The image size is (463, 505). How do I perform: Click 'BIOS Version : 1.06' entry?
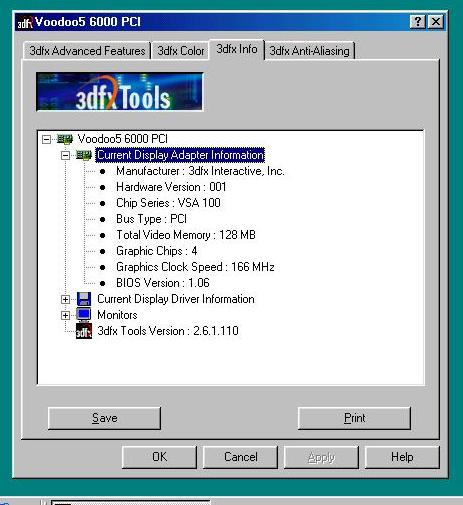pos(163,283)
